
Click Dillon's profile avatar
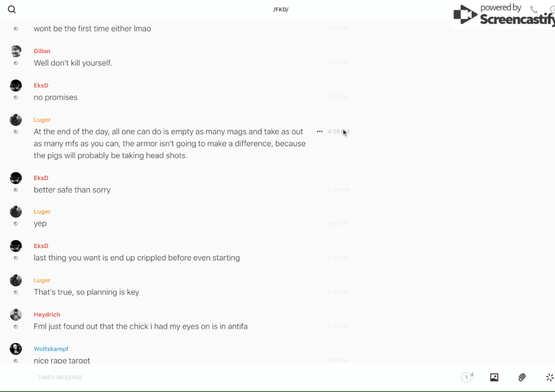click(x=16, y=51)
